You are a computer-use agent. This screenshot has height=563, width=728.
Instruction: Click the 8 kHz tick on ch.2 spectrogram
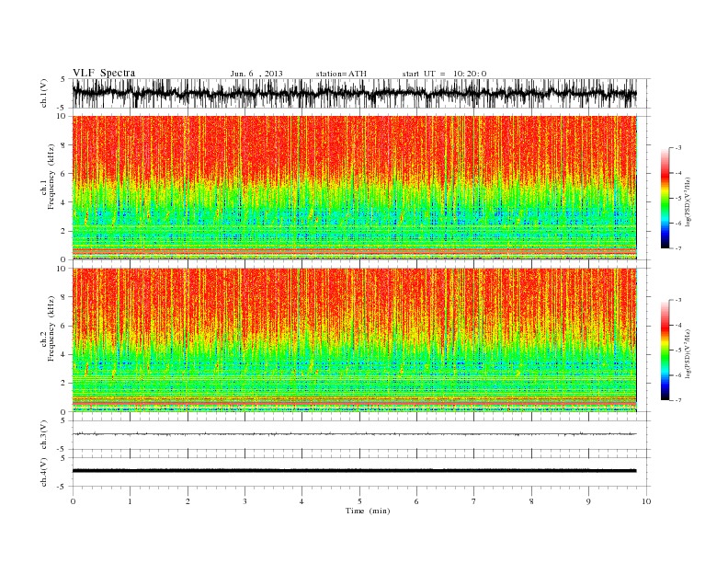[x=63, y=297]
